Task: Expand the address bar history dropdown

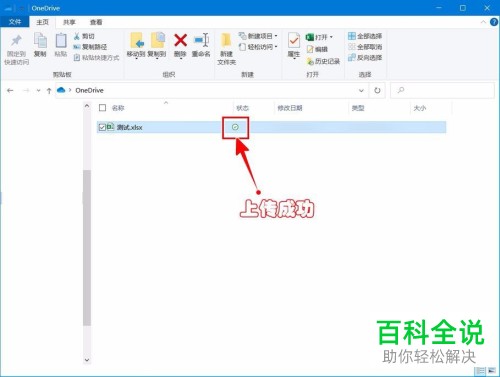Action: click(361, 90)
